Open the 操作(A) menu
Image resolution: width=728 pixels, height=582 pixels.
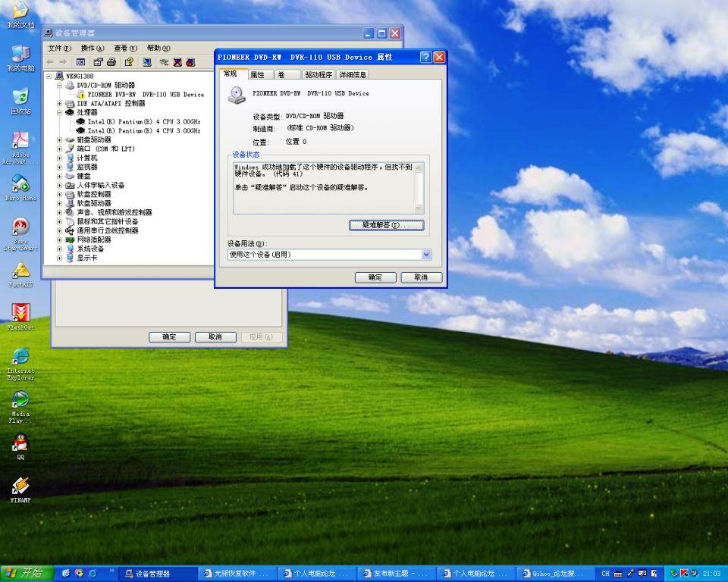pyautogui.click(x=93, y=48)
